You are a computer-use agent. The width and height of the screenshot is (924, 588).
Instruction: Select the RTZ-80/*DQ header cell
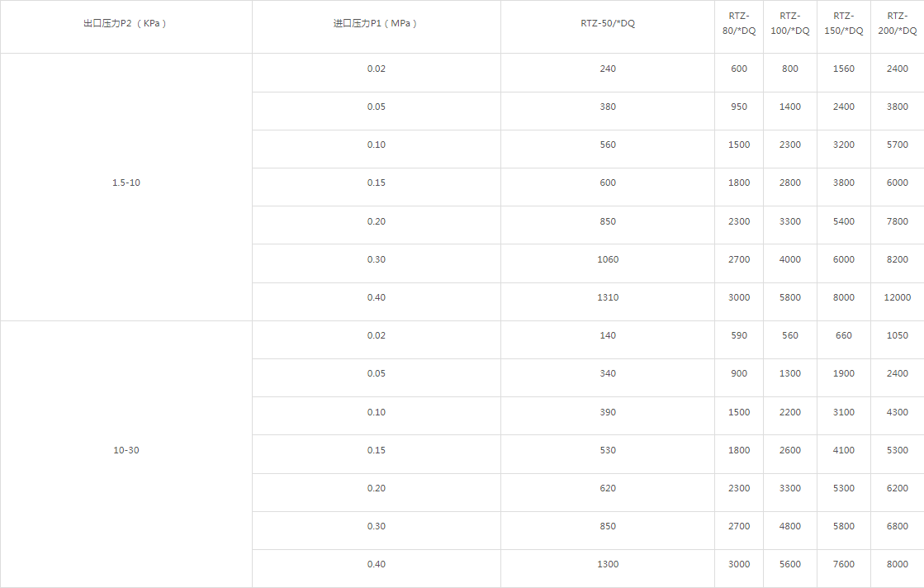(739, 23)
